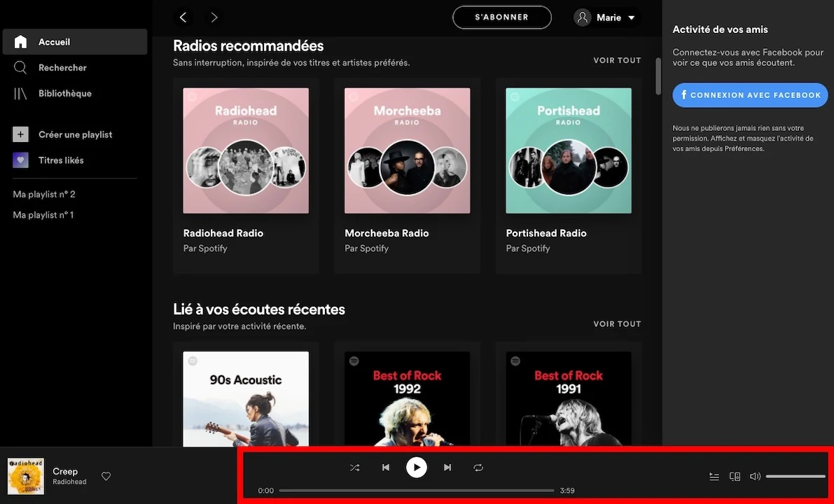The width and height of the screenshot is (834, 504).
Task: Click the Portishead Radio title text
Action: click(x=546, y=233)
